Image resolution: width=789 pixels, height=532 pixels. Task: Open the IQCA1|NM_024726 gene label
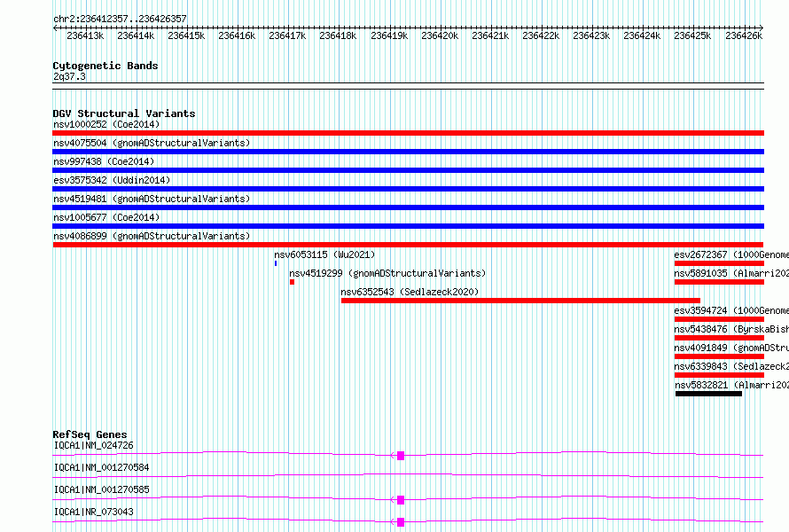94,445
